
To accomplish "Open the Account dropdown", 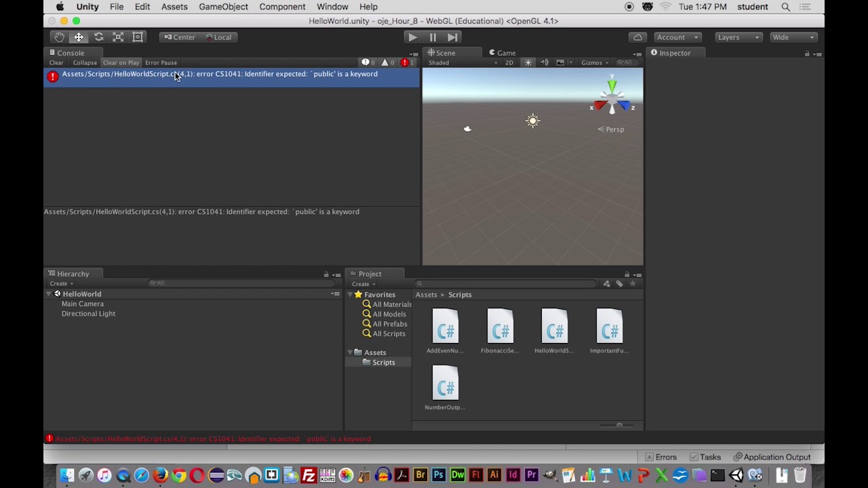I will click(x=677, y=37).
